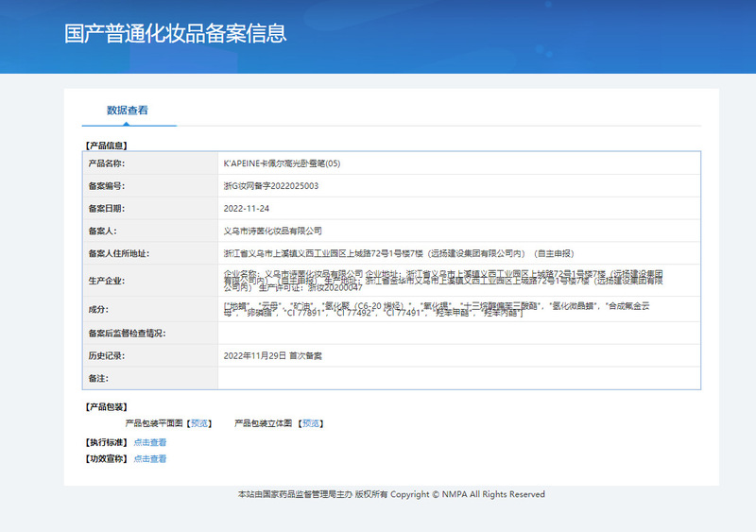Image resolution: width=756 pixels, height=532 pixels.
Task: Click the history entry 2022年11月29日 首次备案
Action: click(x=272, y=356)
